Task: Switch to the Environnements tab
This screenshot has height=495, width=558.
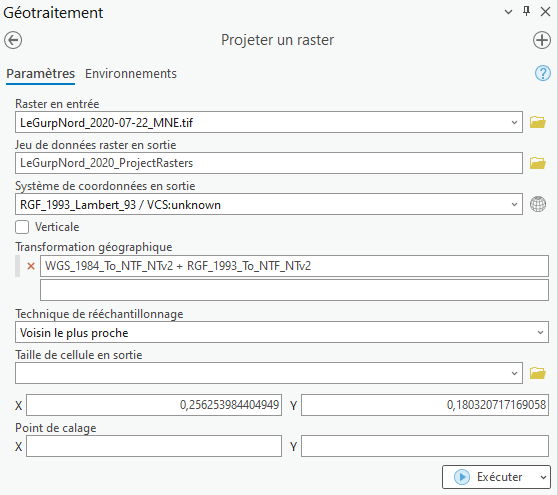Action: point(131,74)
